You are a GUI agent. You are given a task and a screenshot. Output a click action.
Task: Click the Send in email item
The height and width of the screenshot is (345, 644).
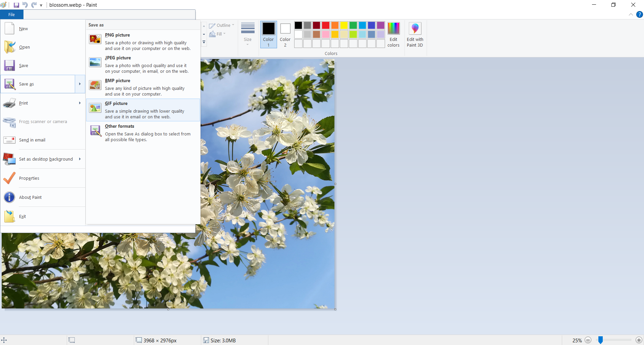pos(32,140)
